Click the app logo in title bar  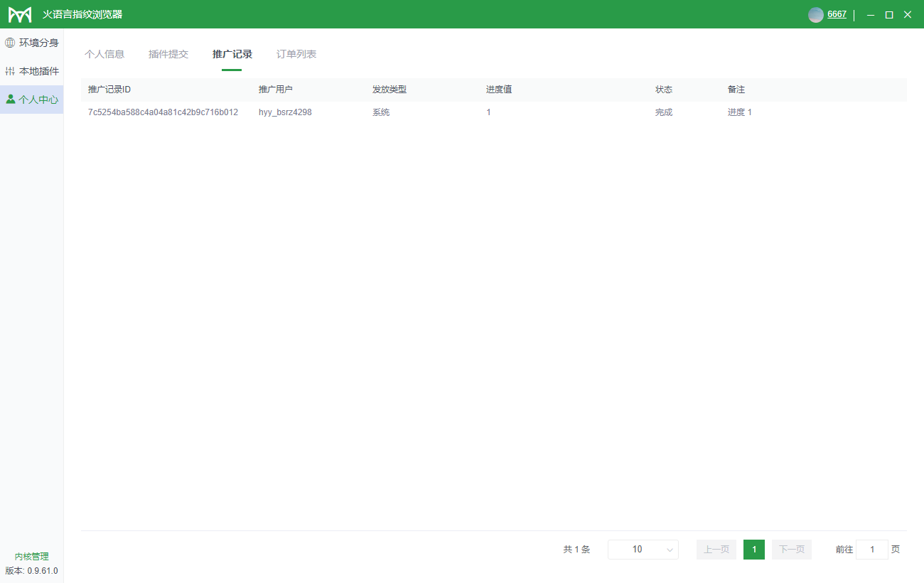click(x=20, y=15)
